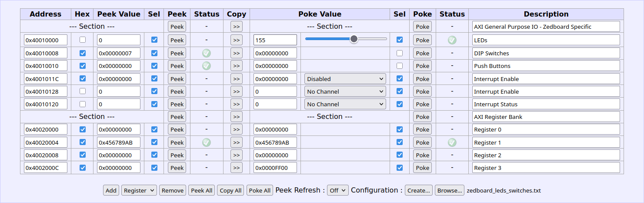
Task: Open No Channel dropdown for Interrupt Status
Action: click(345, 104)
